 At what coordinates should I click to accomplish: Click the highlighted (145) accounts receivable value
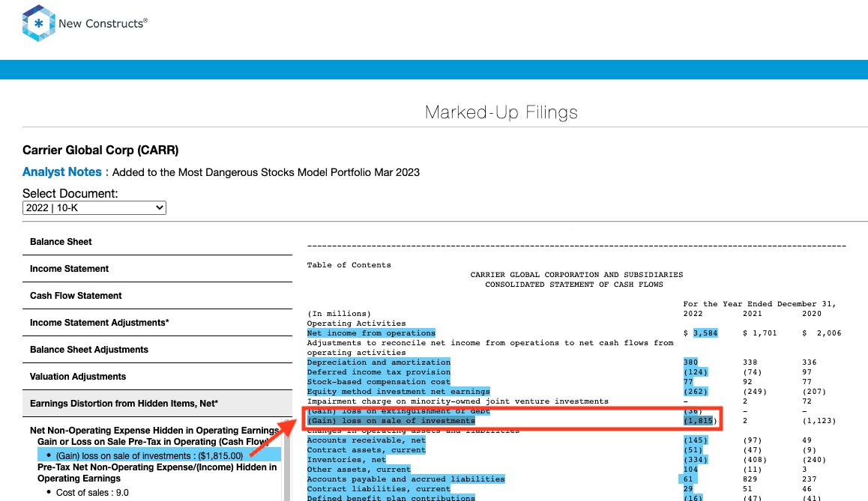pos(696,440)
